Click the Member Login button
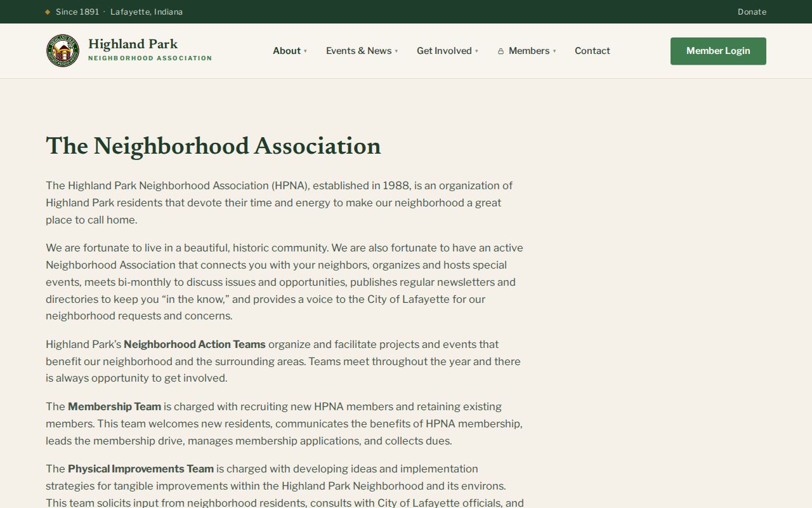812x508 pixels. pos(718,51)
